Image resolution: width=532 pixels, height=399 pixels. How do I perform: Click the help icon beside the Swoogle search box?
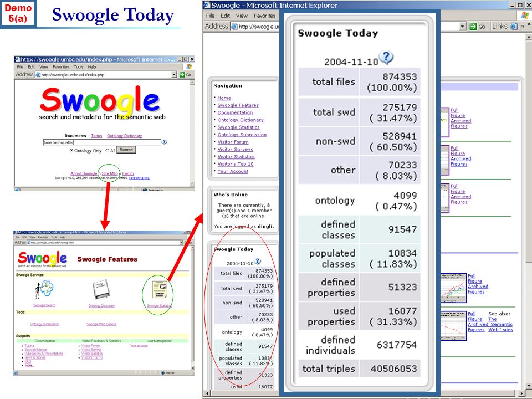click(x=164, y=142)
